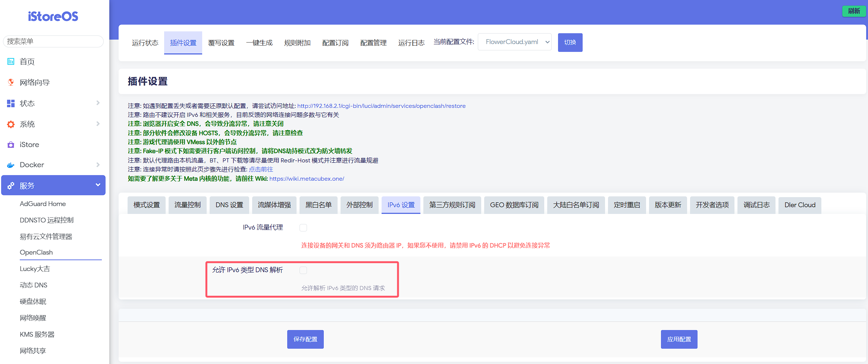Open the 覆写设置 tab
Image resolution: width=868 pixels, height=364 pixels.
pos(221,43)
